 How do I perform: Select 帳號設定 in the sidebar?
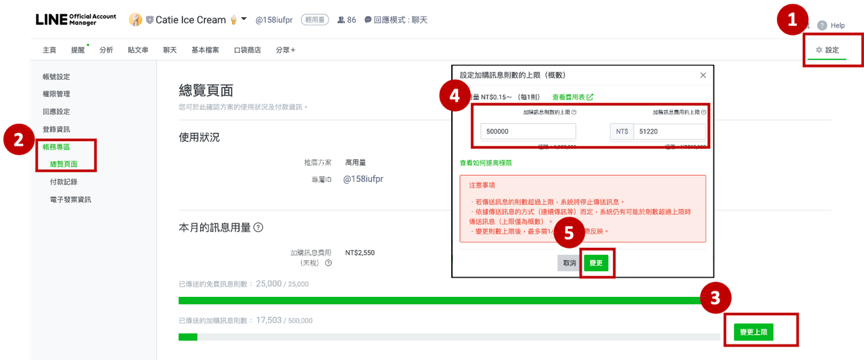click(x=56, y=77)
